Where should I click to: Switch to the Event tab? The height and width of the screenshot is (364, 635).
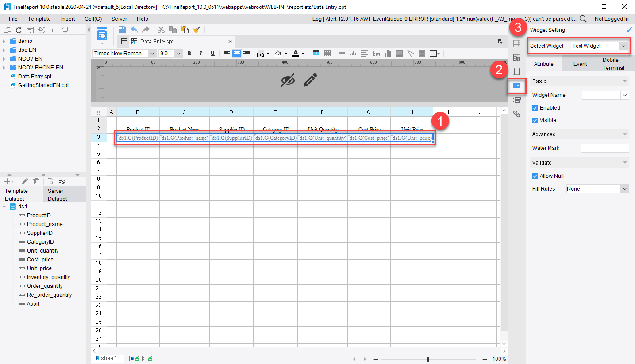580,64
